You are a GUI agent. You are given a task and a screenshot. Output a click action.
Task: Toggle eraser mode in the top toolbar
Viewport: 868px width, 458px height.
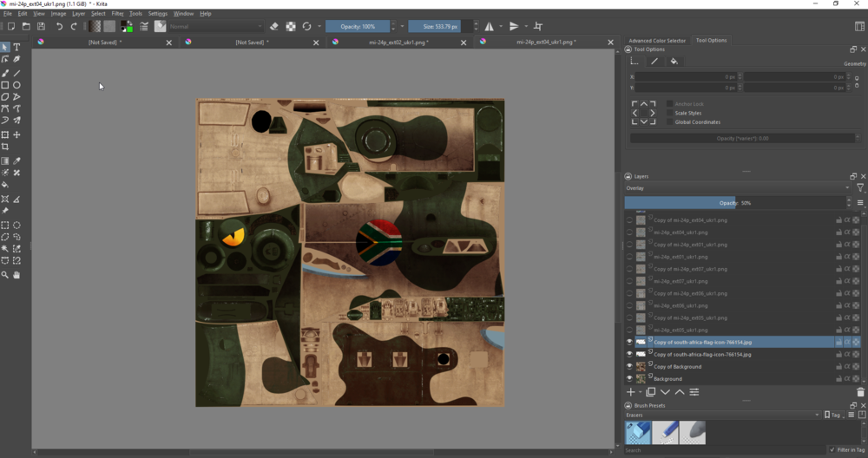coord(274,27)
